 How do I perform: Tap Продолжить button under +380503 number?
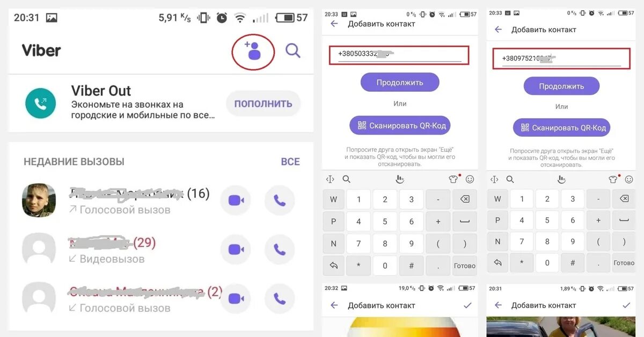point(400,83)
